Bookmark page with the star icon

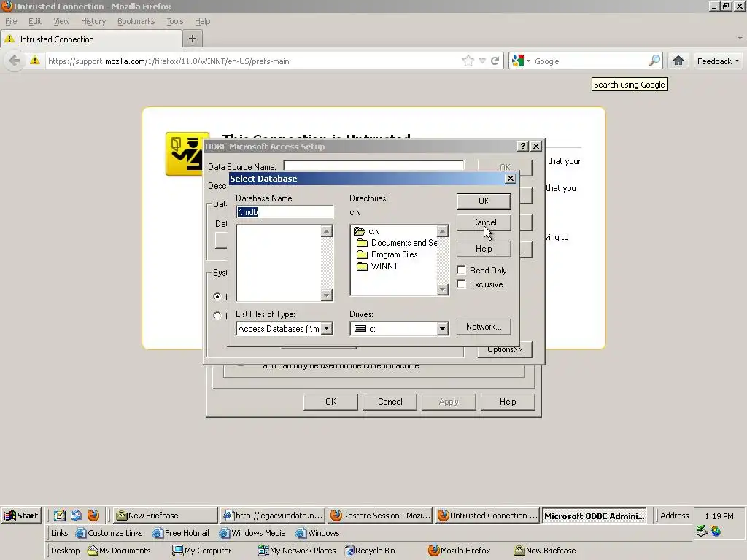[x=468, y=61]
